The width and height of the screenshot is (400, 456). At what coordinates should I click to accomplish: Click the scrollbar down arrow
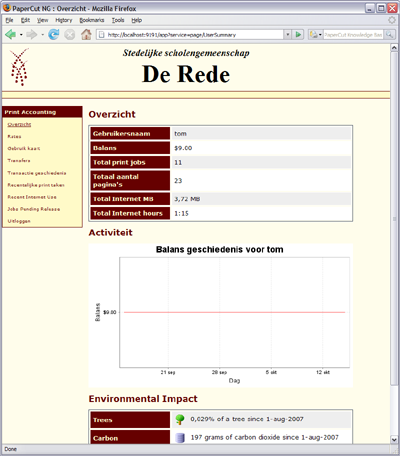394,440
